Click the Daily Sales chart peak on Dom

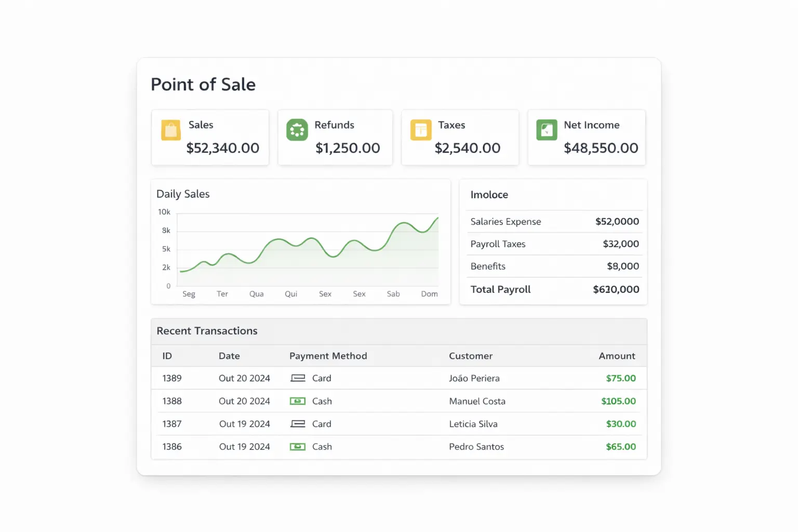[x=437, y=218]
